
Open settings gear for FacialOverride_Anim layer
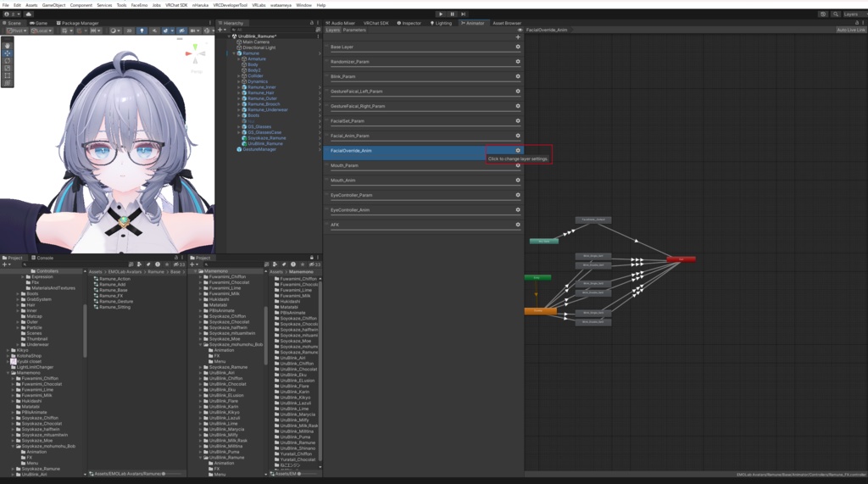518,150
